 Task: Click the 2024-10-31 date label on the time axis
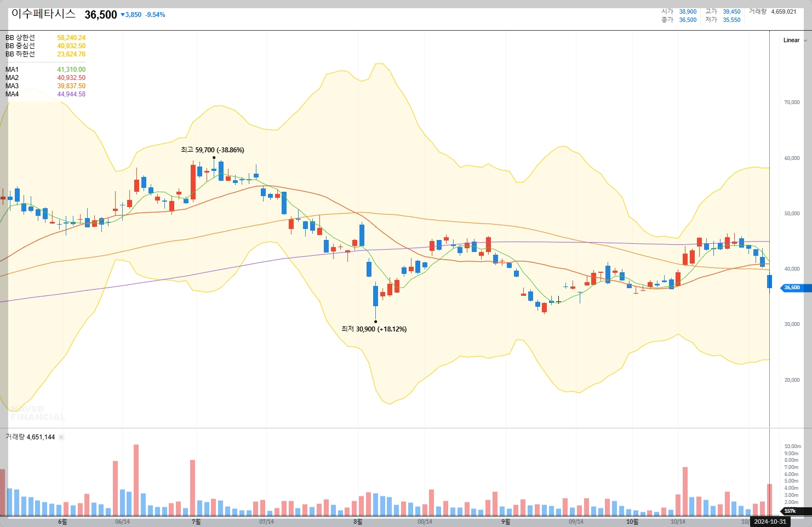[x=770, y=522]
